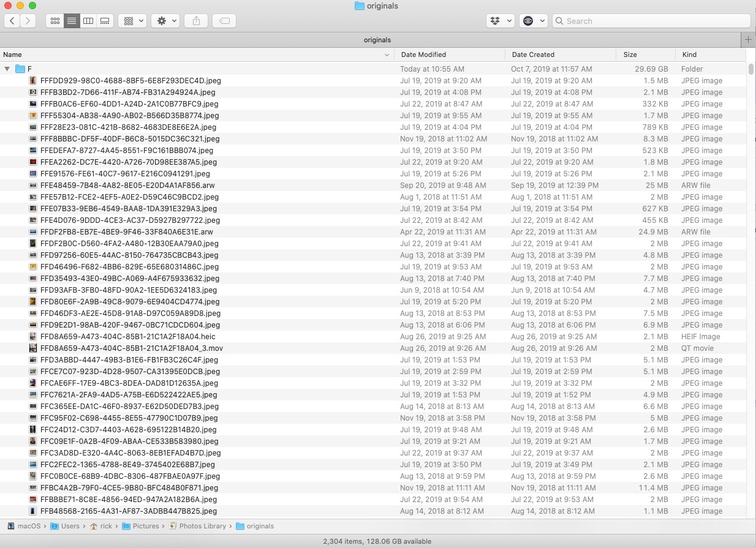Click 11.4 MB size cell
The height and width of the screenshot is (548, 756).
tap(653, 488)
